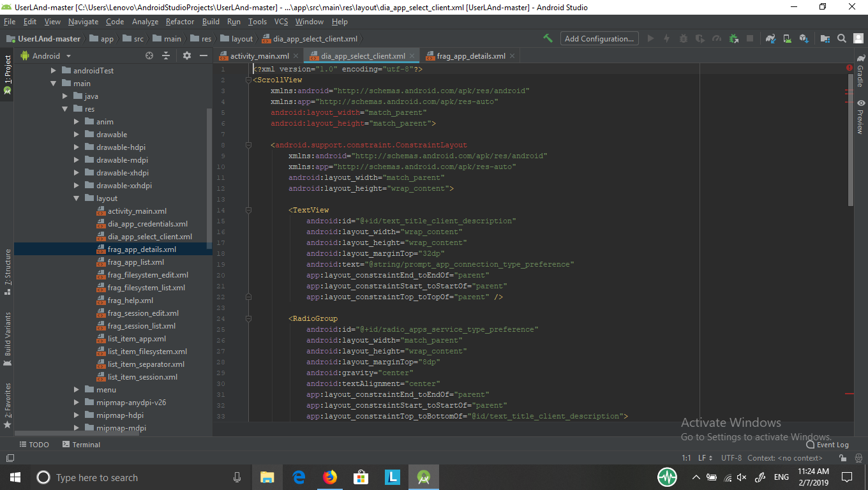
Task: Select dia_app_credentials.xml in the tree
Action: 149,223
